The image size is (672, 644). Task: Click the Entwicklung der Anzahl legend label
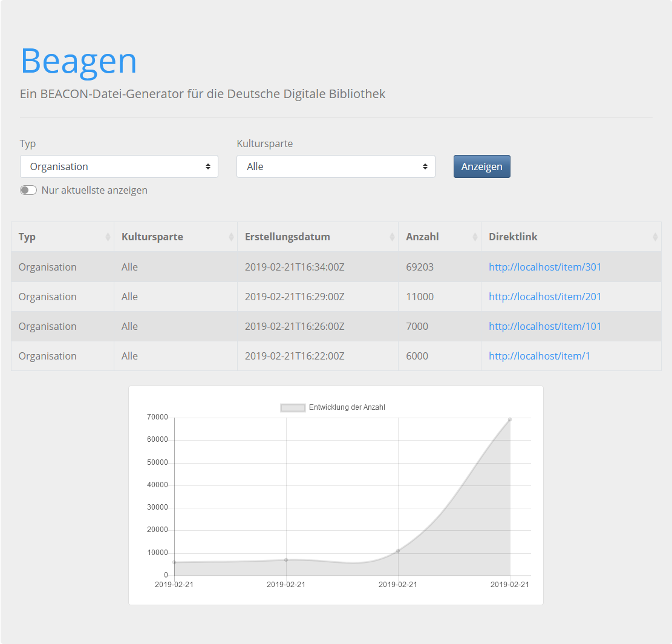(x=347, y=407)
